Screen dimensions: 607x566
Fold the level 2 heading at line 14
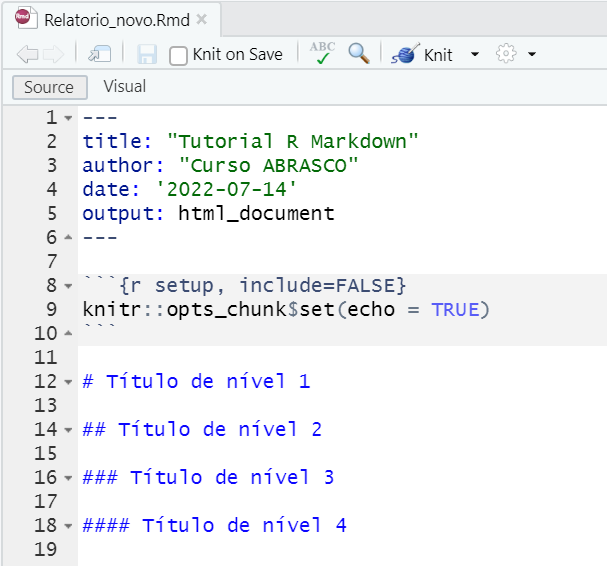pyautogui.click(x=68, y=430)
